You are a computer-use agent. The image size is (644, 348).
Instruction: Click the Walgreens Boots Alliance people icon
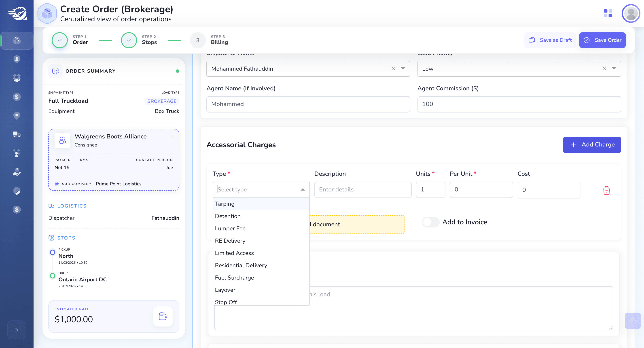click(62, 140)
